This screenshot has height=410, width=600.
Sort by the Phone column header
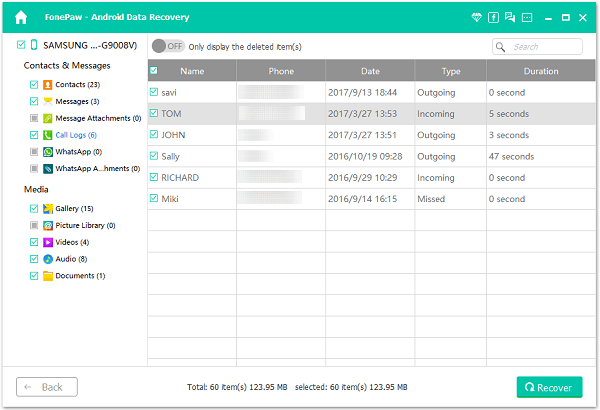coord(281,71)
